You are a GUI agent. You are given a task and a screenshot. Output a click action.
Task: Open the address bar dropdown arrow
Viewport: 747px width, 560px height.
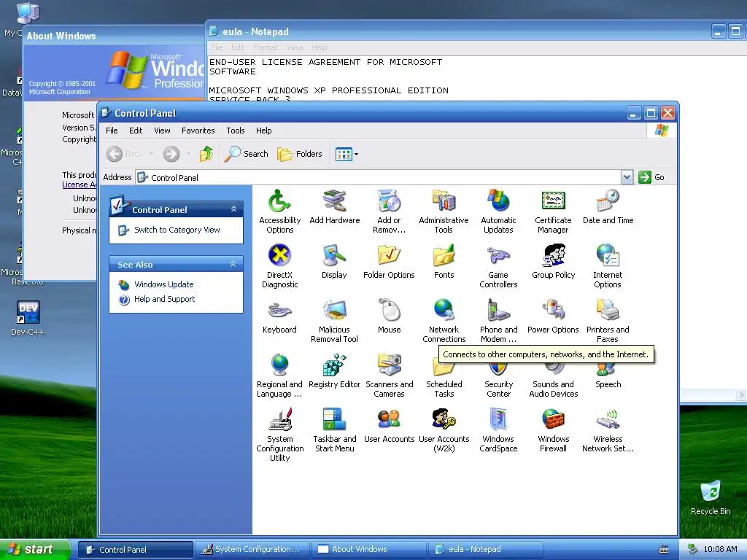tap(627, 177)
